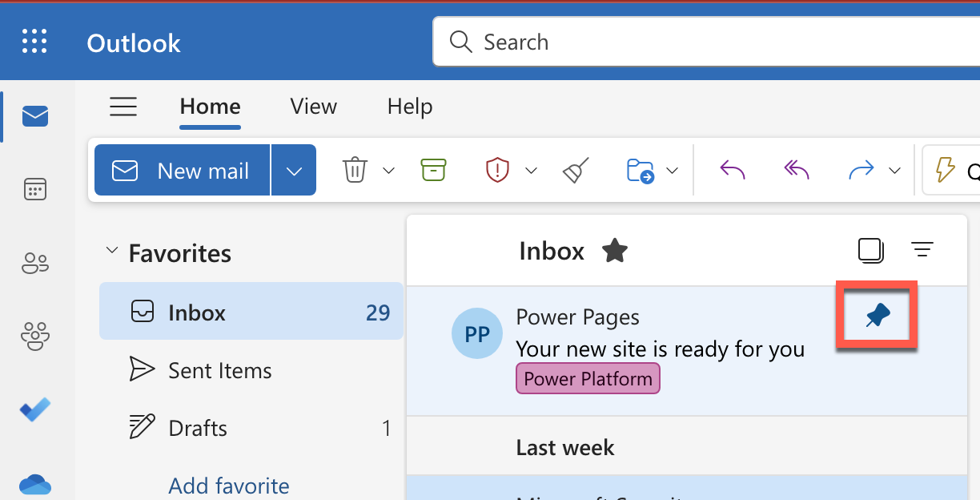Open Groups in the sidebar
Viewport: 980px width, 500px height.
pyautogui.click(x=35, y=336)
